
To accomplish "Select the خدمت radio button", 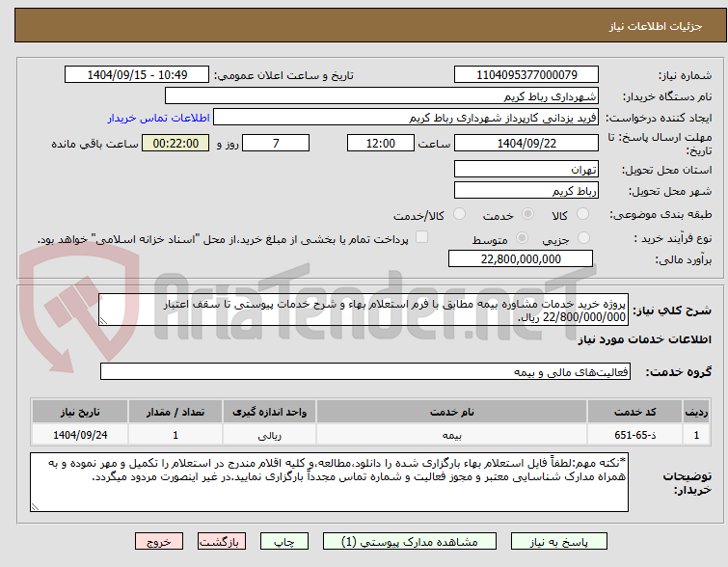I will [527, 214].
